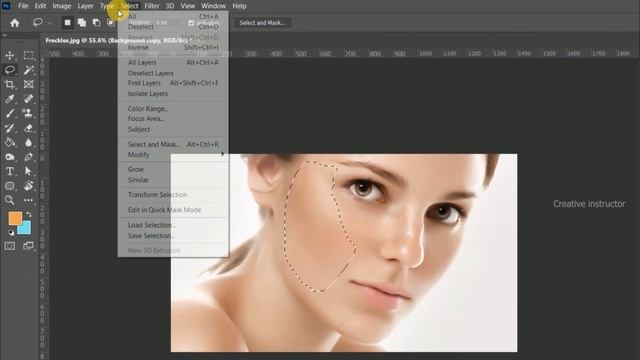
Task: Select the Rectangular Marquee tool
Action: tap(28, 55)
